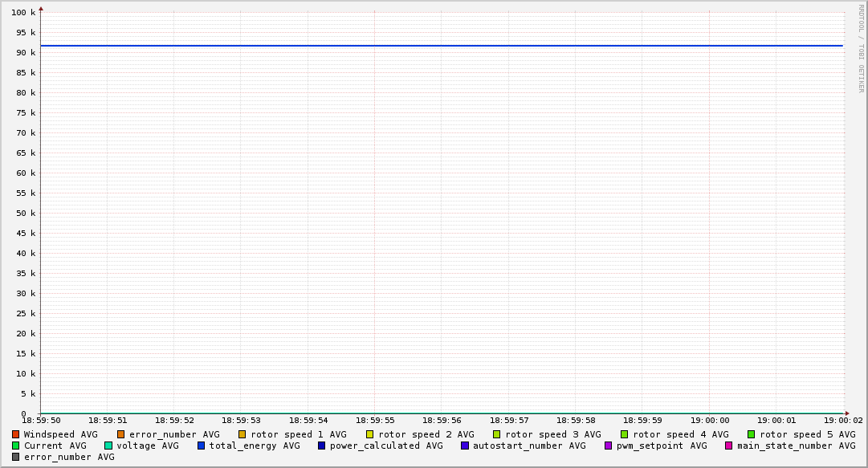The image size is (868, 468).
Task: Click the RRDTOOL / TOBI OETIKER watermark
Action: tap(861, 48)
